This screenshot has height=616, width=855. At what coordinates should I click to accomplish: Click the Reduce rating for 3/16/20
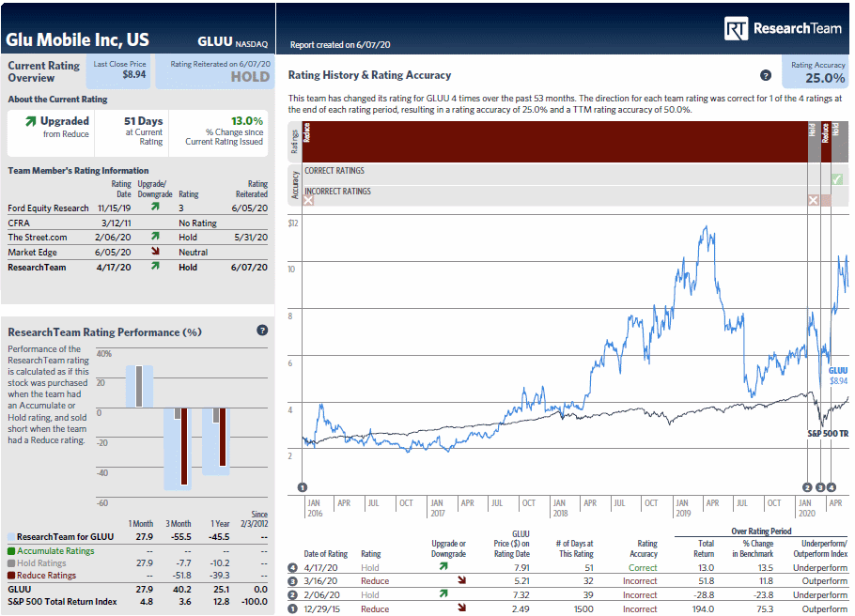375,581
